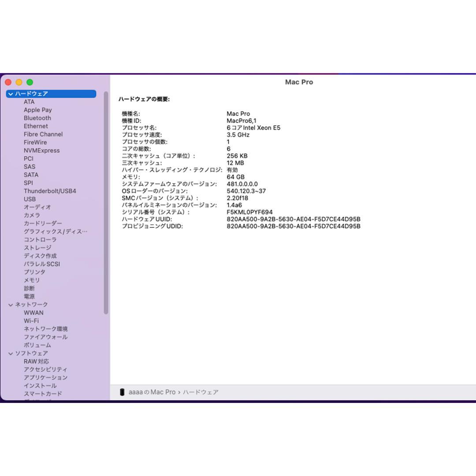Select SAS in the sidebar
The height and width of the screenshot is (476, 476).
pos(30,167)
